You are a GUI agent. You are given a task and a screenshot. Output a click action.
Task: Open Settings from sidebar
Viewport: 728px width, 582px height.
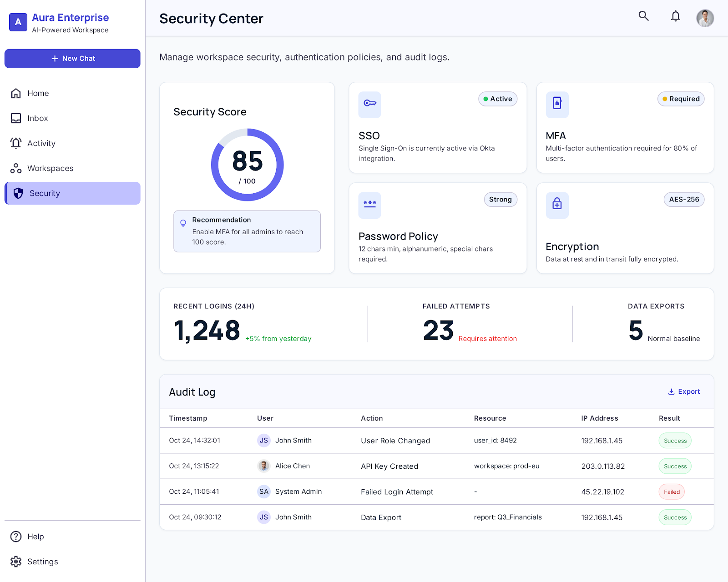[72, 562]
